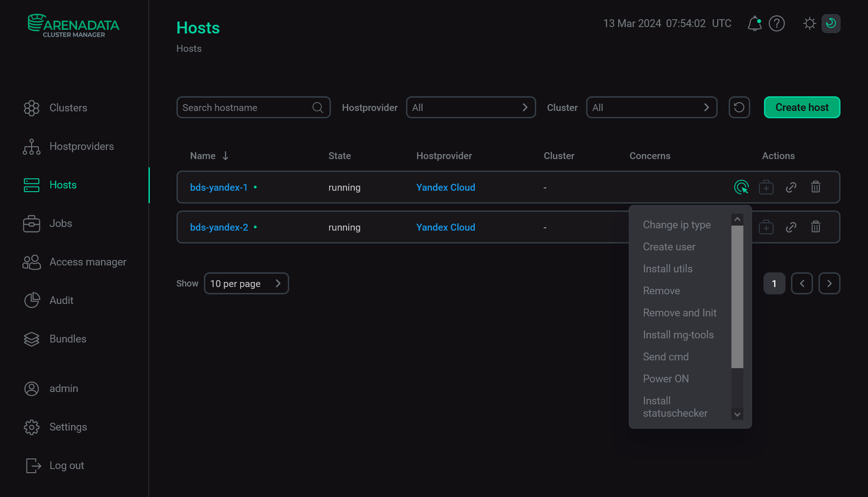Switch to dark theme moon toggle

click(x=831, y=23)
